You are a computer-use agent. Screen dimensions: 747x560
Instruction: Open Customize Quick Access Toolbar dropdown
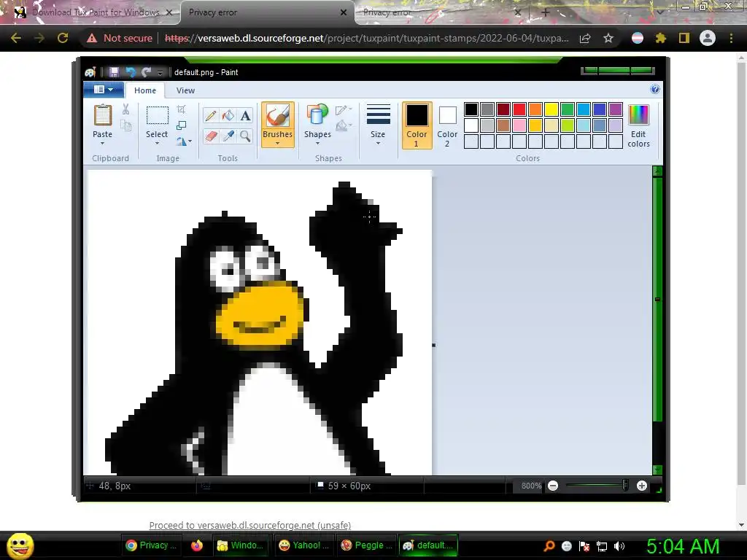coord(160,72)
